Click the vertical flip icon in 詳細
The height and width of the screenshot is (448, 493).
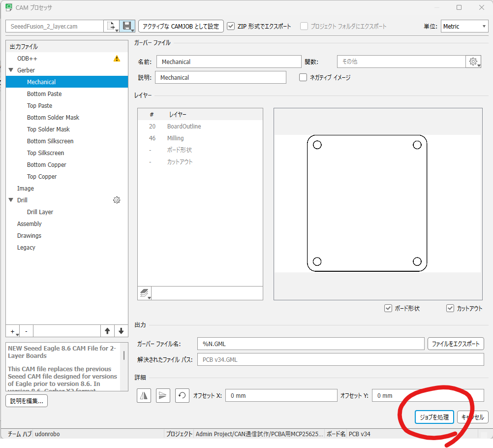pos(163,395)
